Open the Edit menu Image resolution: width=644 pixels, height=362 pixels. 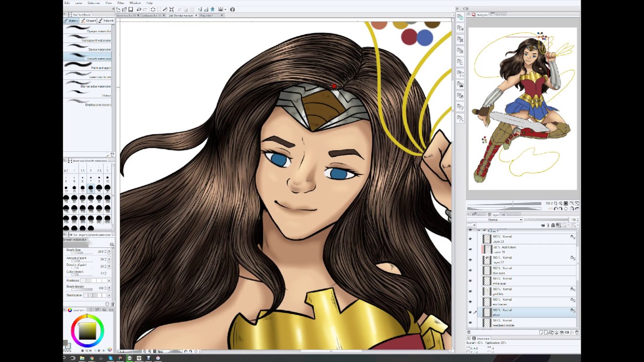click(66, 3)
